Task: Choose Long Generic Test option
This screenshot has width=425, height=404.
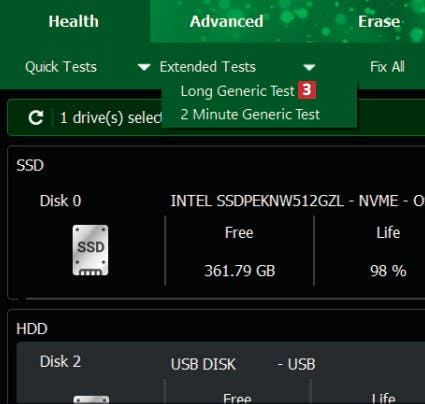Action: pos(238,91)
